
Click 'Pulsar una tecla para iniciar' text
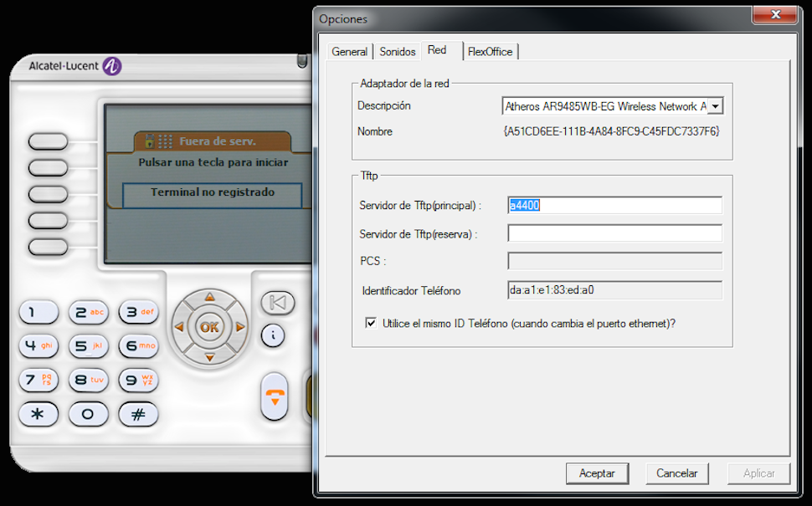click(x=213, y=162)
